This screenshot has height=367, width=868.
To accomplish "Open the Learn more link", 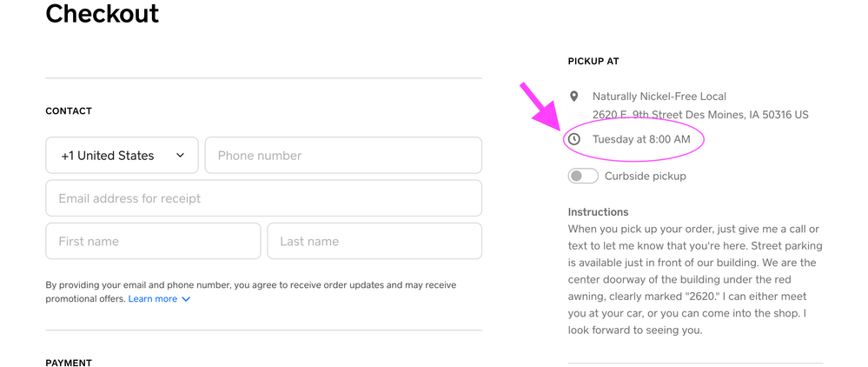I will (153, 299).
